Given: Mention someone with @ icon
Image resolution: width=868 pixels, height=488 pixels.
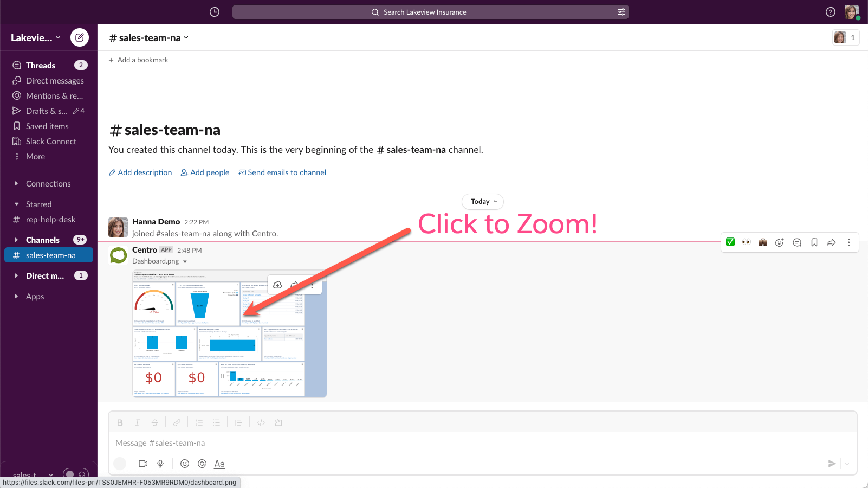Looking at the screenshot, I should 202,464.
